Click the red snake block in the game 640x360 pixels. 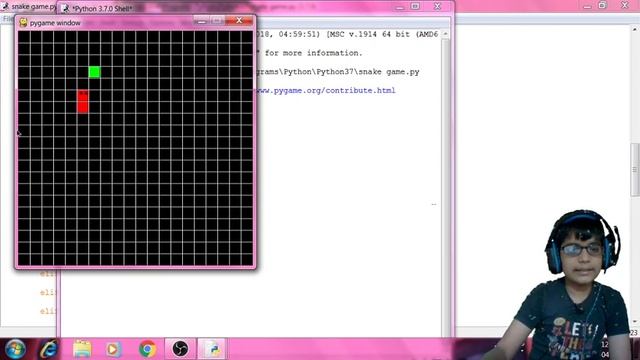click(83, 101)
